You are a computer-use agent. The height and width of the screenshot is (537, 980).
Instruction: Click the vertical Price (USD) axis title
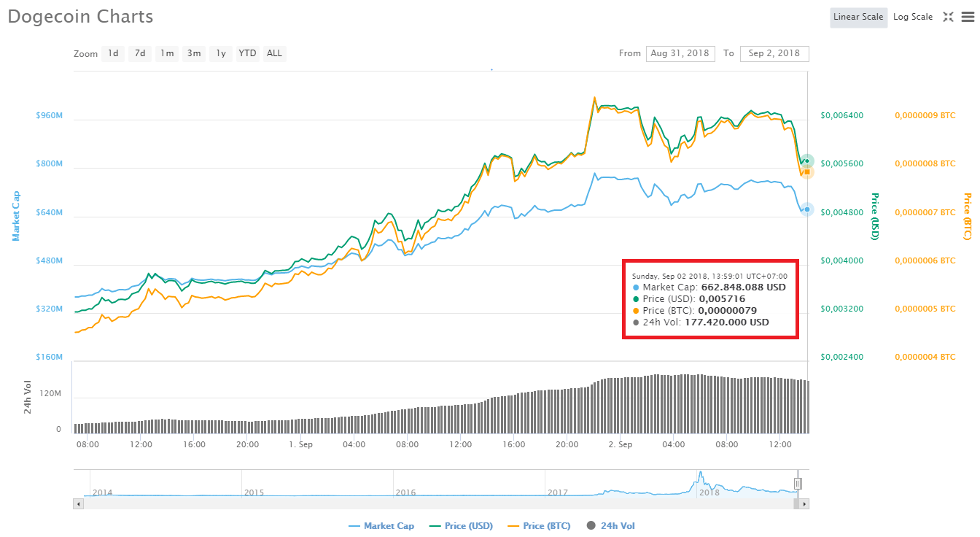pos(875,217)
